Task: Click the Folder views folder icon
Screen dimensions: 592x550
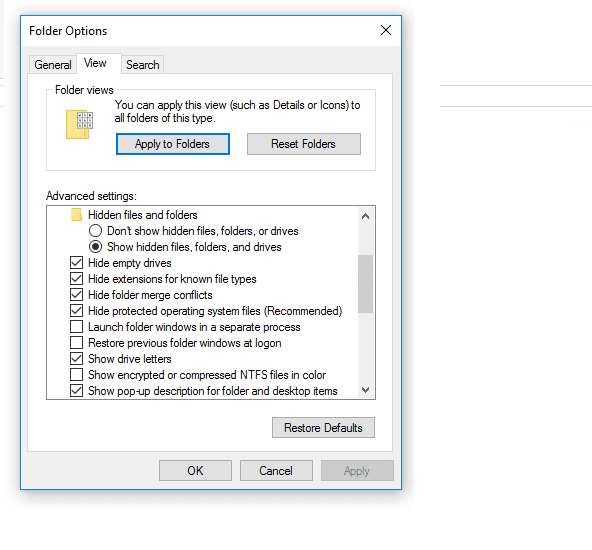Action: [x=79, y=125]
